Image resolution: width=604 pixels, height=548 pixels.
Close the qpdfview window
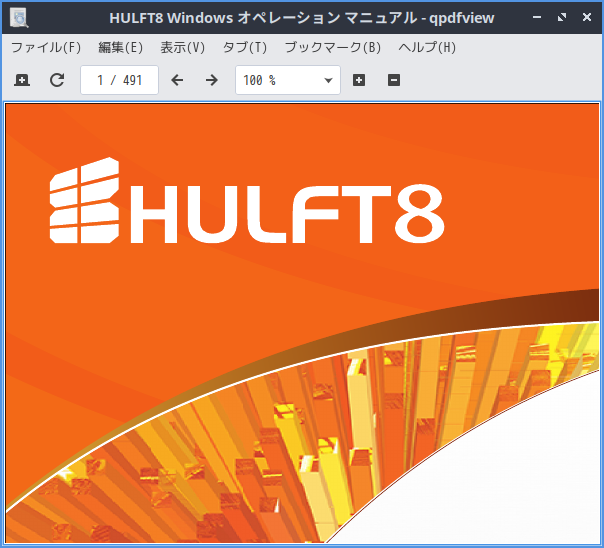pos(587,17)
